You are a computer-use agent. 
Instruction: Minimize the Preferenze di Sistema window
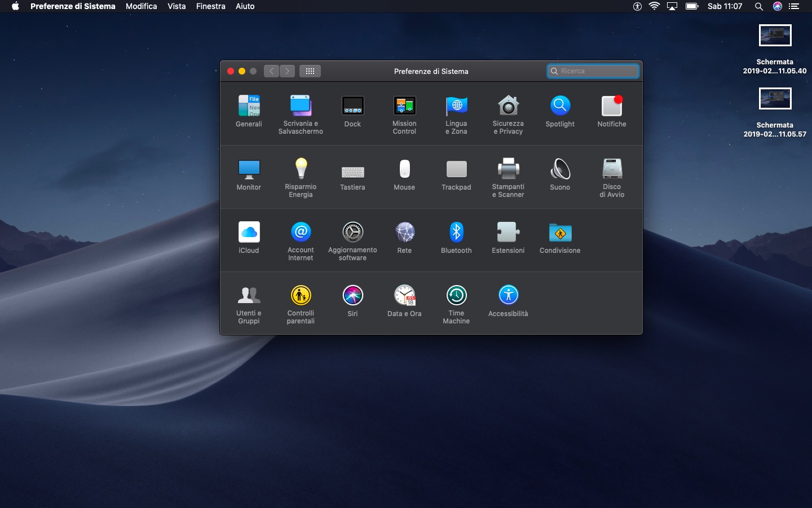click(x=242, y=71)
